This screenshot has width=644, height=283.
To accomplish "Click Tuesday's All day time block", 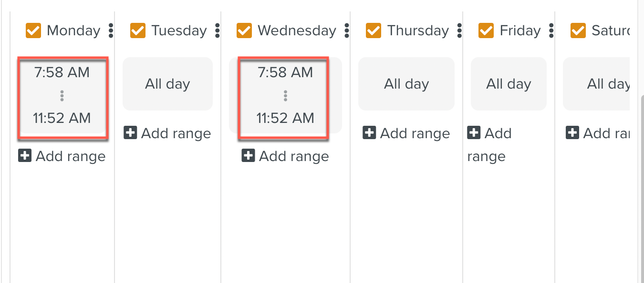I will [x=167, y=84].
